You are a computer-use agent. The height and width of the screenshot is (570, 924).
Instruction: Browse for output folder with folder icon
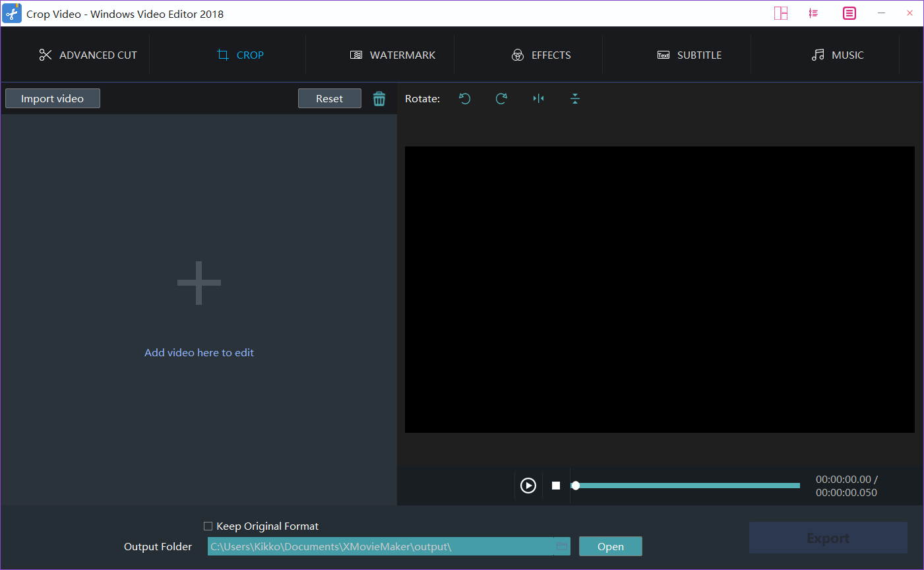point(562,546)
